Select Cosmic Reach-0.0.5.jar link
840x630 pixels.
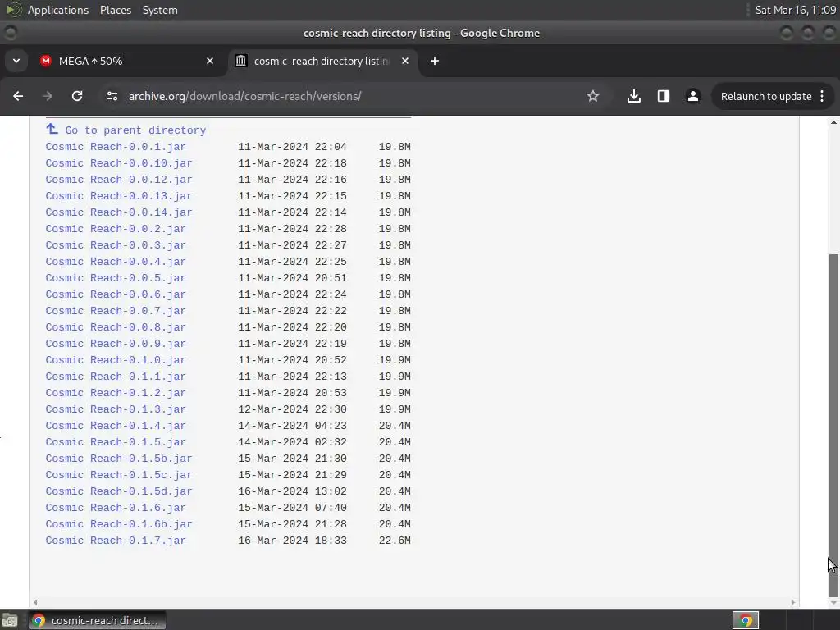116,278
